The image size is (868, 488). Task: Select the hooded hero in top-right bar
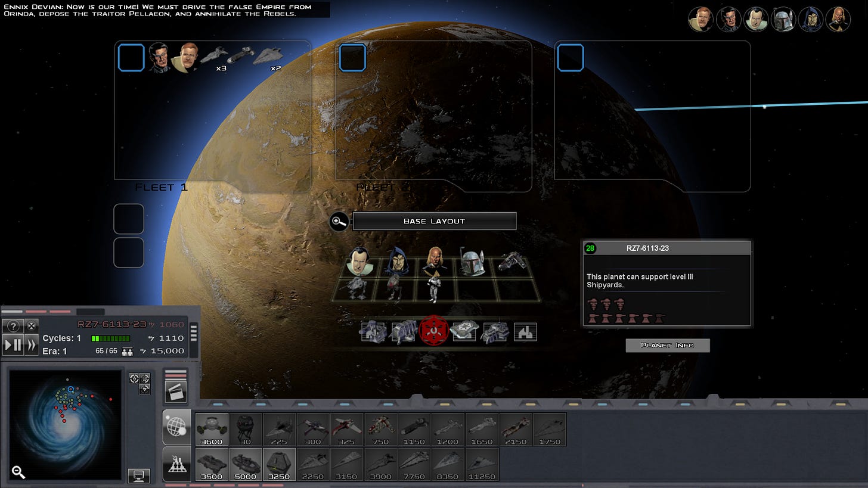point(811,19)
